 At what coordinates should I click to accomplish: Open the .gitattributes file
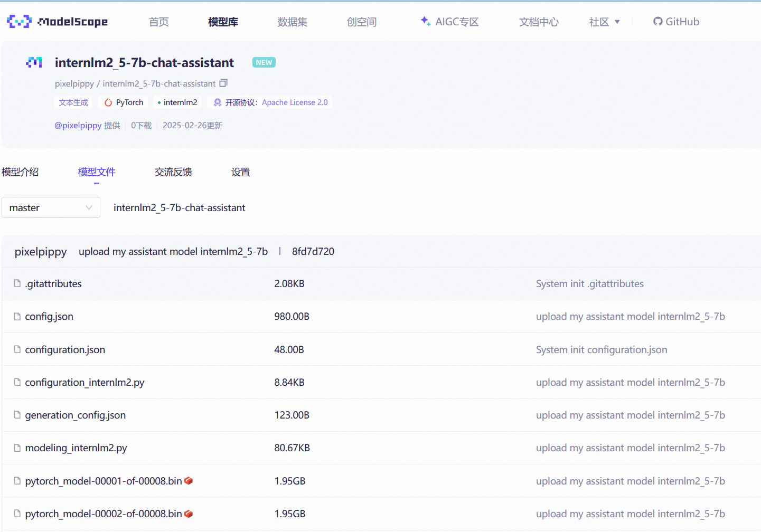pos(53,283)
